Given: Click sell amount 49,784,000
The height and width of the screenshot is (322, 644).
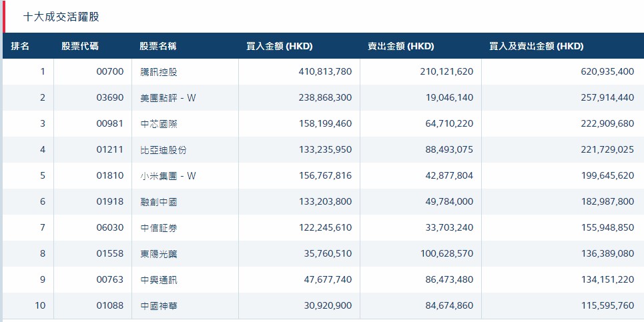Looking at the screenshot, I should (x=449, y=202).
